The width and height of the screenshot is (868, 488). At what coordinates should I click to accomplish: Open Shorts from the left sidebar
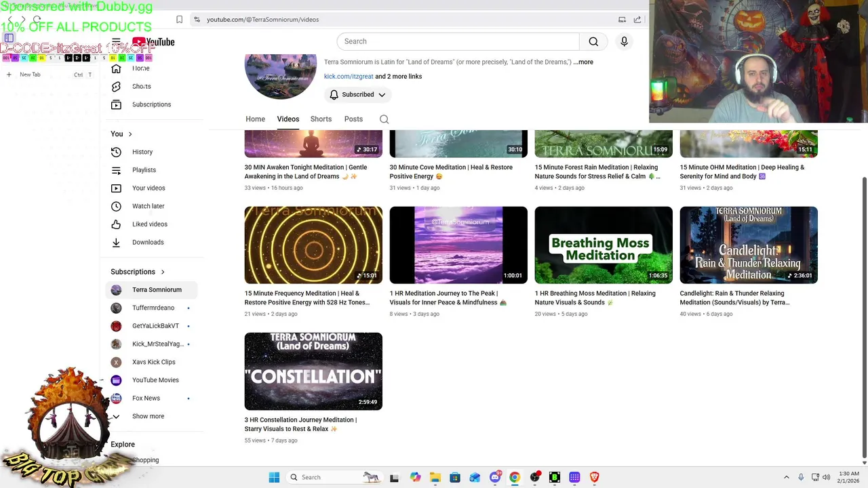(140, 87)
